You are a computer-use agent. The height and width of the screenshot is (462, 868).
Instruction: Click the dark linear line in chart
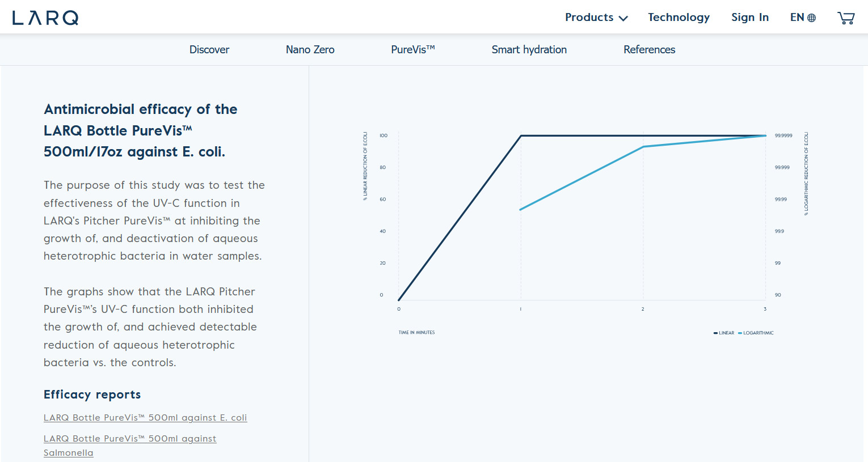click(x=460, y=218)
